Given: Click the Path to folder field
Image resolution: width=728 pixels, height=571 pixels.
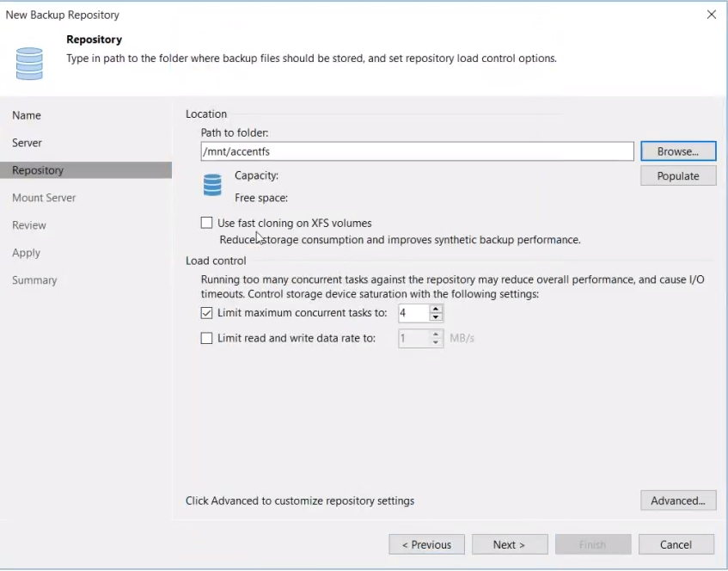Looking at the screenshot, I should pos(417,151).
